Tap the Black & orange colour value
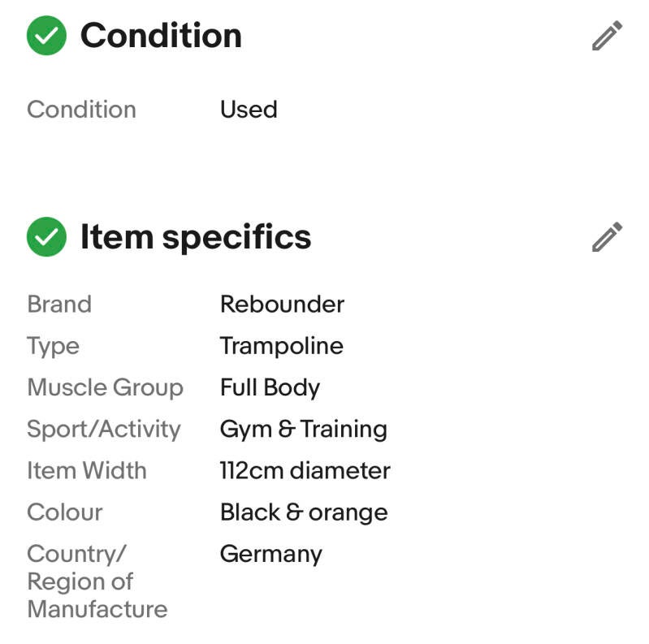This screenshot has width=649, height=644. coord(303,512)
